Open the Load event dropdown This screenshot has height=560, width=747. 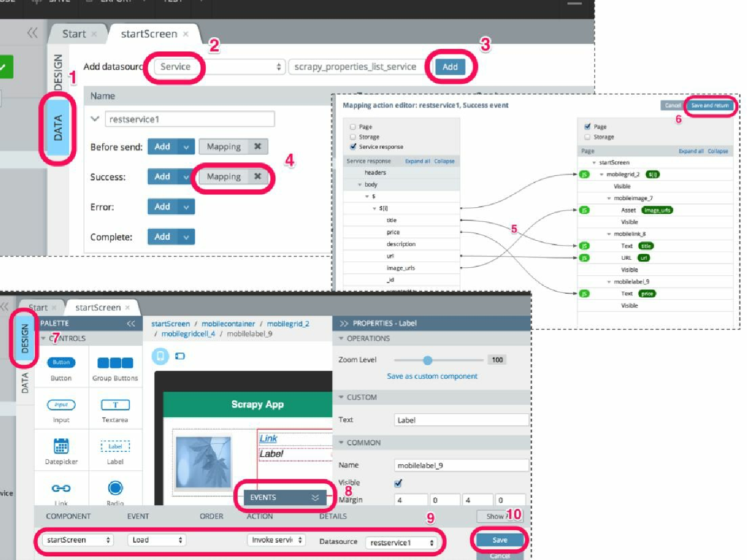pyautogui.click(x=156, y=540)
